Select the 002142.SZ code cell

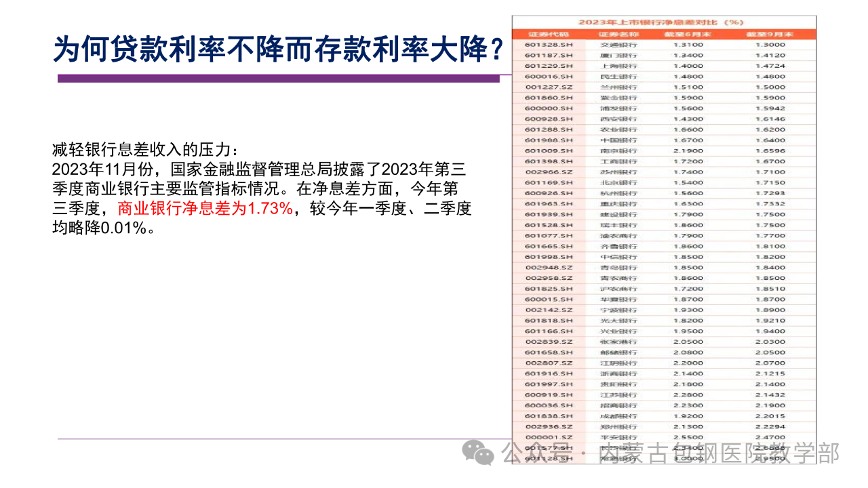(x=549, y=310)
